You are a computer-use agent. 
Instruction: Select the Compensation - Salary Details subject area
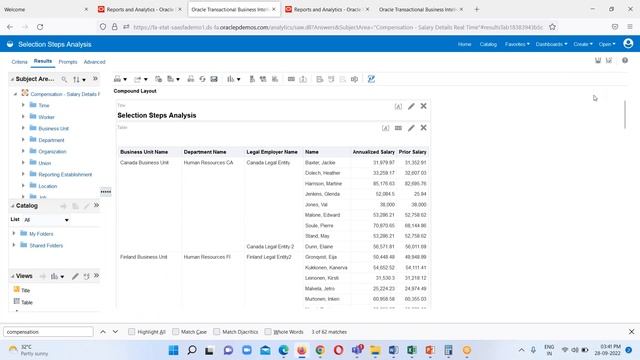pos(65,94)
